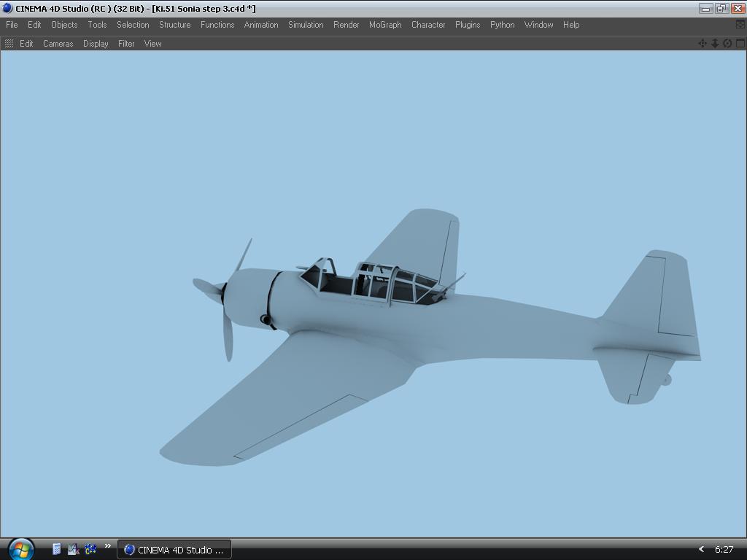The image size is (747, 560).
Task: Open the viewport Filter menu
Action: tap(126, 44)
